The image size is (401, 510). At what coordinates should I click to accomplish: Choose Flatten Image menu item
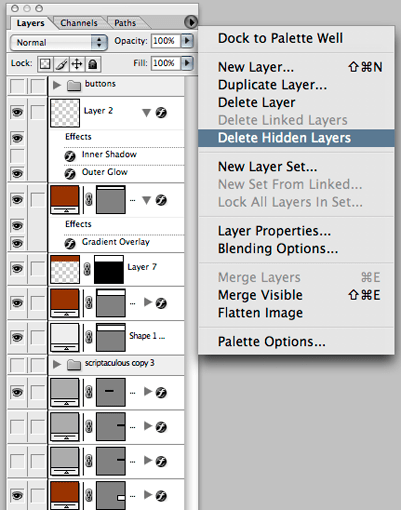pyautogui.click(x=296, y=313)
